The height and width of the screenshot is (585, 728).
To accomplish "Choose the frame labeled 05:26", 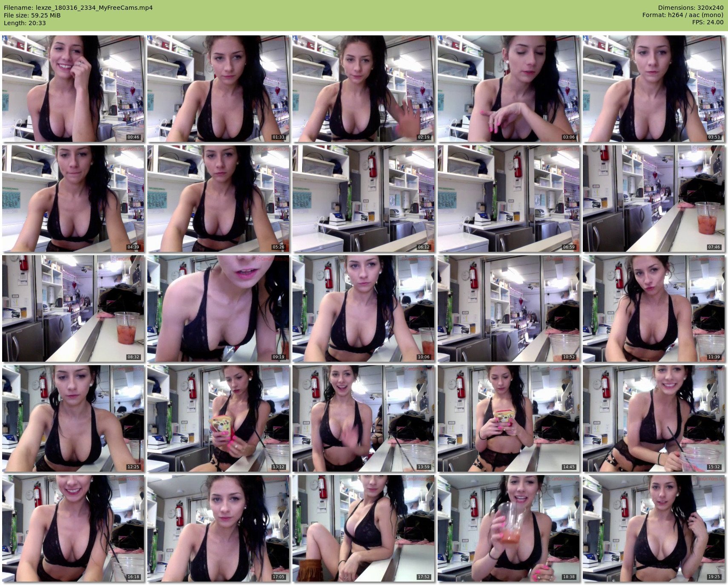I will [x=218, y=199].
